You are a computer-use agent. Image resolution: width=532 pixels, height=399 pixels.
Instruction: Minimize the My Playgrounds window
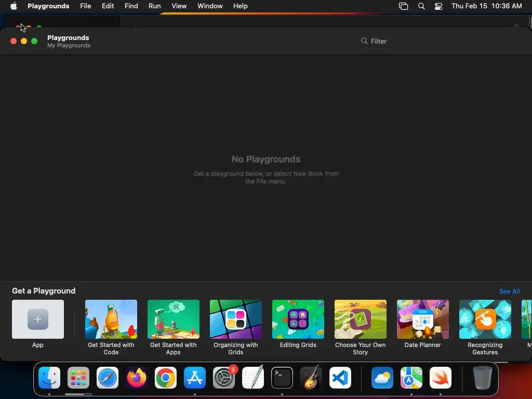point(24,41)
